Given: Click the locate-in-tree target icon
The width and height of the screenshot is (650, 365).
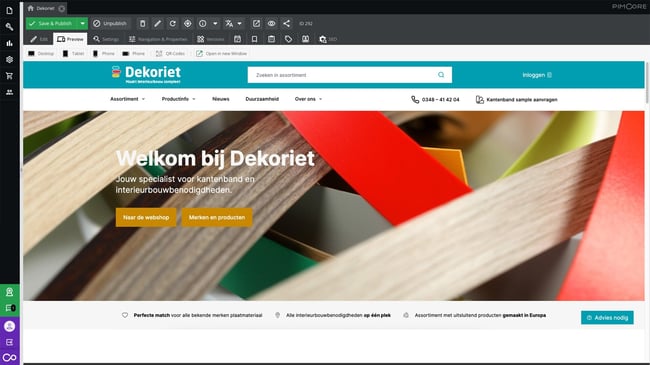Looking at the screenshot, I should [x=187, y=24].
